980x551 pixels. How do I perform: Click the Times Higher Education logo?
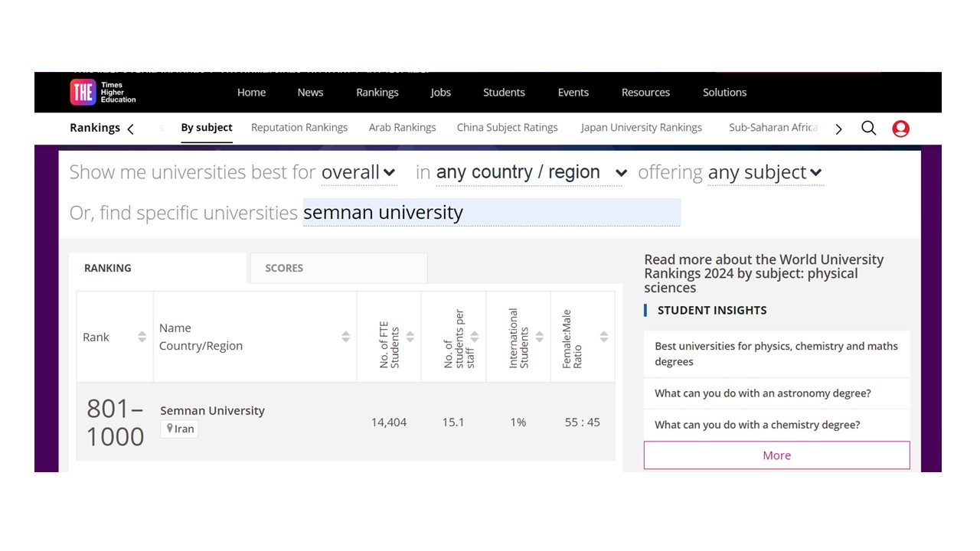click(103, 93)
